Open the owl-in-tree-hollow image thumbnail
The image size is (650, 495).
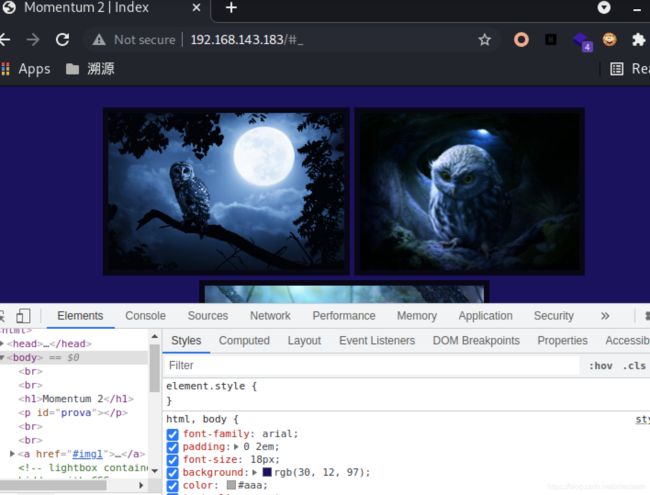pos(470,191)
